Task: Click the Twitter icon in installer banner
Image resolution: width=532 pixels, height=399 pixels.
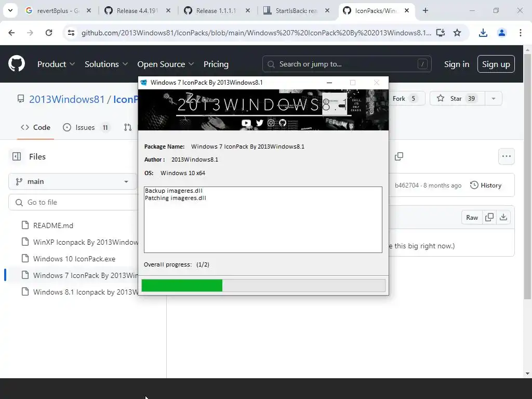Action: (260, 123)
